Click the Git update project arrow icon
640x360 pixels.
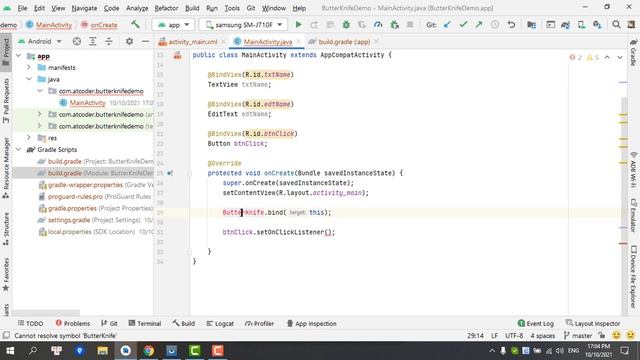coord(447,25)
